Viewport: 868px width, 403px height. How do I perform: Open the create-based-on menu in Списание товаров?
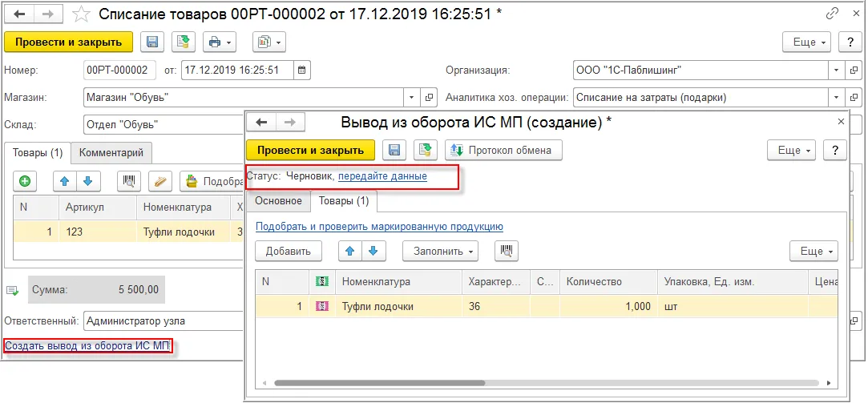point(269,42)
